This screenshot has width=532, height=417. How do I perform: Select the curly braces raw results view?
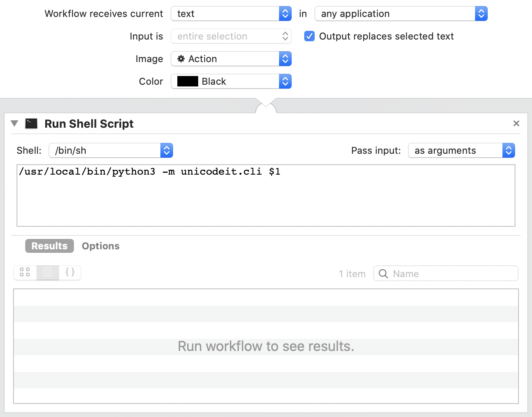(x=70, y=273)
